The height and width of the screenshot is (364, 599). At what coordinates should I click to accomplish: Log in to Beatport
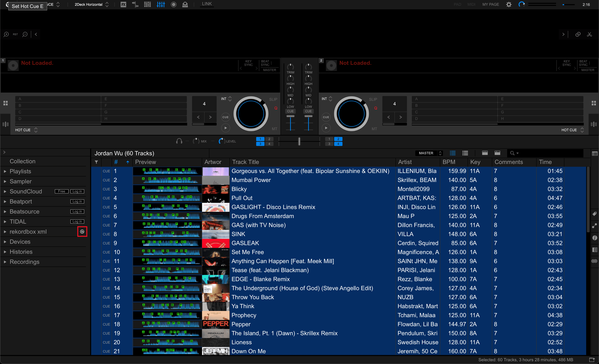click(77, 201)
